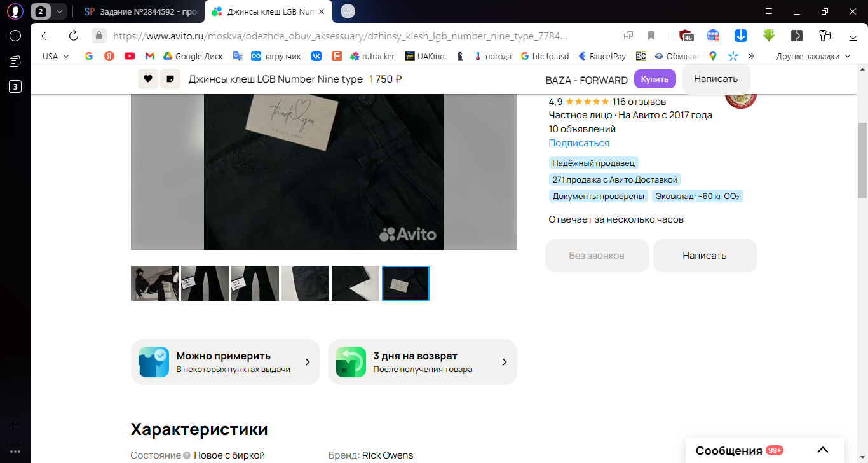
Task: Expand the Можно примерить card
Action: point(226,362)
